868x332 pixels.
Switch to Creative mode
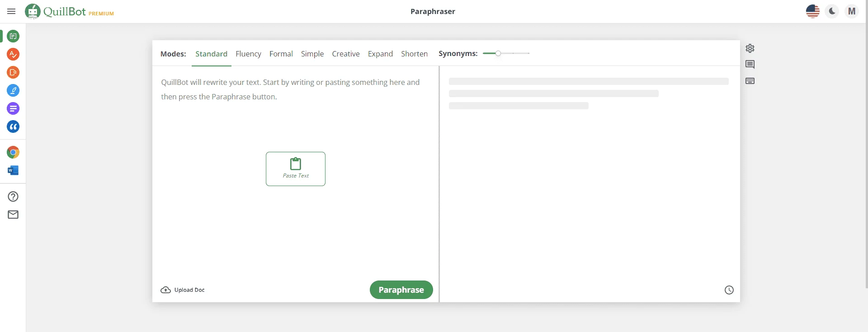pyautogui.click(x=346, y=54)
